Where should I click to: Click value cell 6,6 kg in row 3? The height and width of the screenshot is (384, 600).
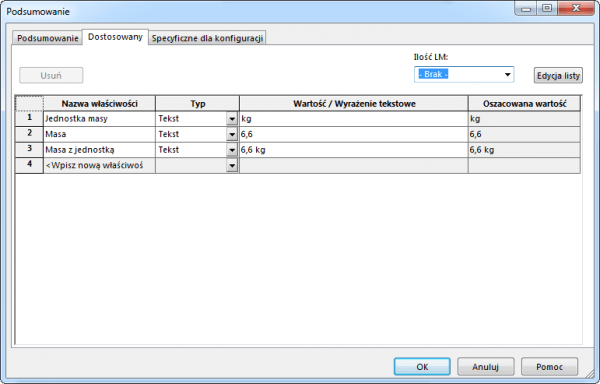click(x=354, y=150)
